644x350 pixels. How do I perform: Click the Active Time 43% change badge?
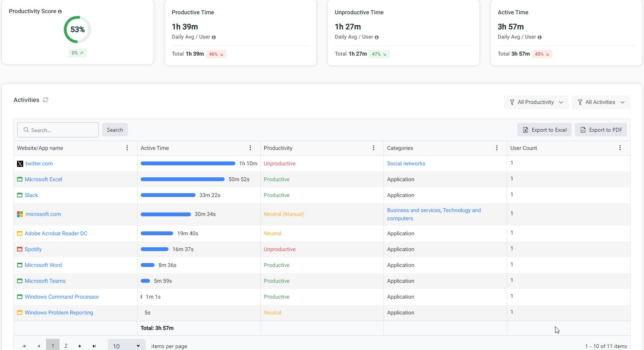point(542,54)
